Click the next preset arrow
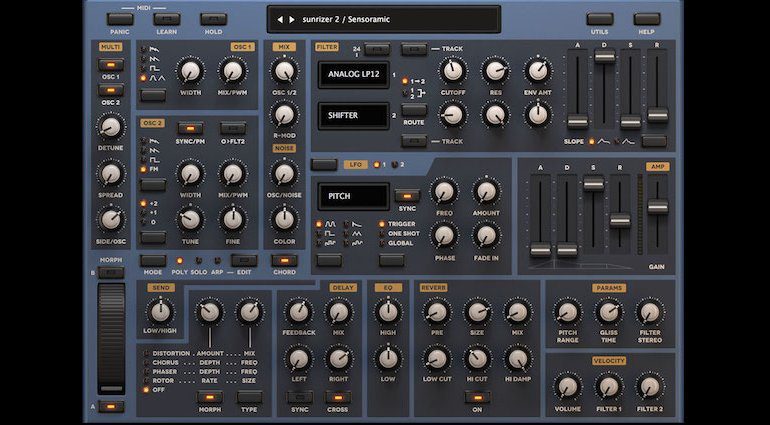The image size is (770, 425). [291, 18]
